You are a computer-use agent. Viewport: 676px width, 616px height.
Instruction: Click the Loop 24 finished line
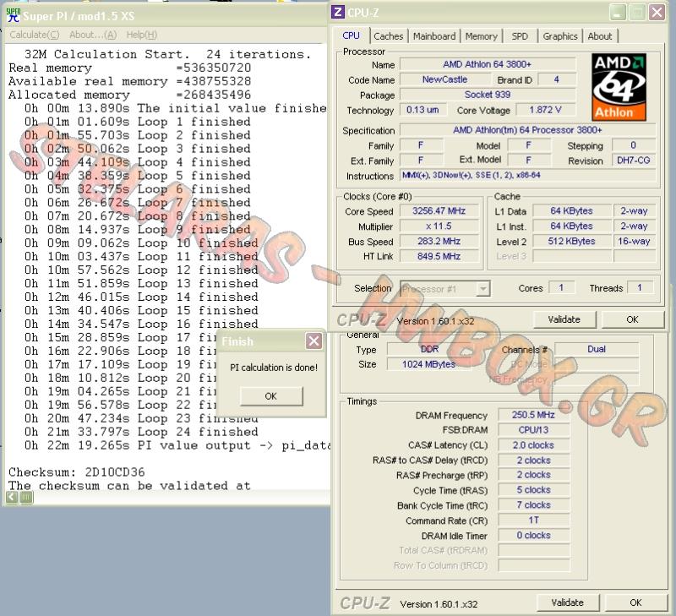(141, 432)
